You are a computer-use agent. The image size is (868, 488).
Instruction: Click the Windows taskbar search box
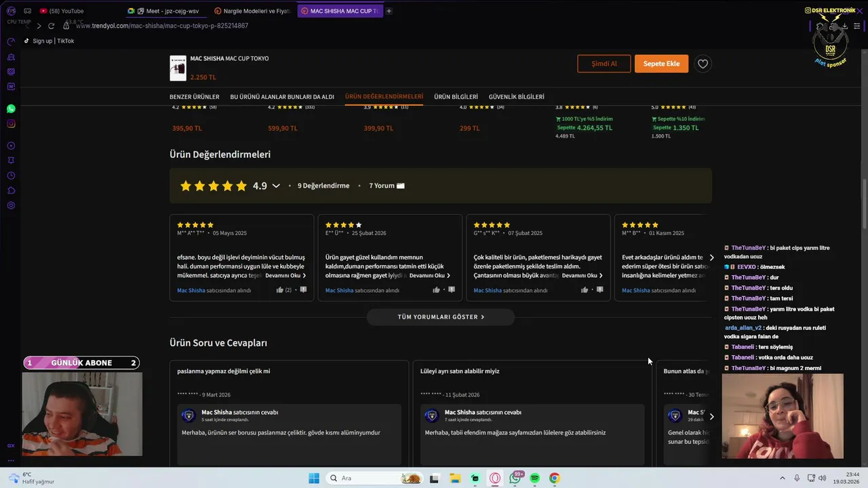pos(375,479)
